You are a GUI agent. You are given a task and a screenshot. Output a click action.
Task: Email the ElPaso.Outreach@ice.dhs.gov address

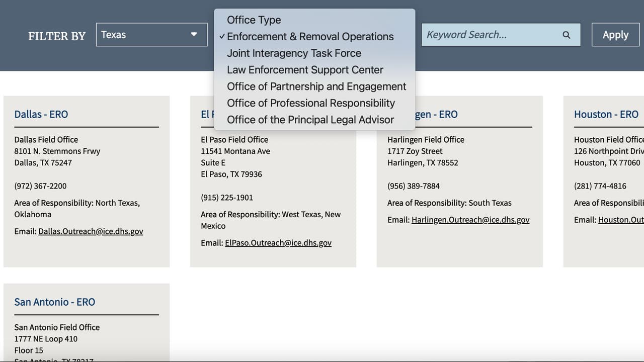pos(278,243)
